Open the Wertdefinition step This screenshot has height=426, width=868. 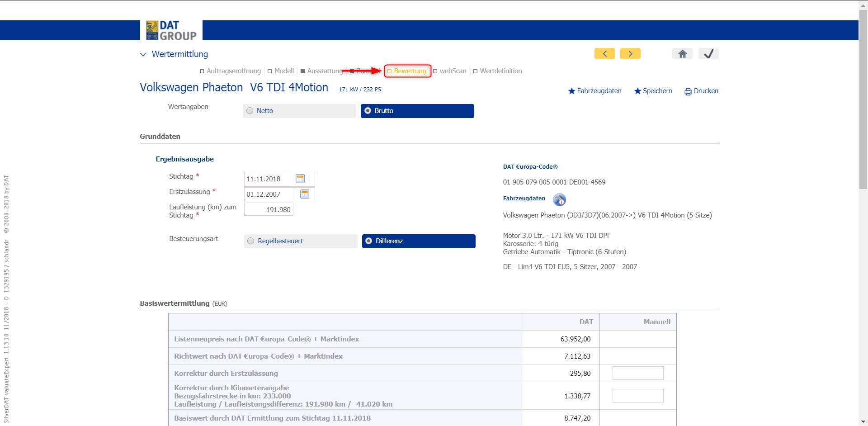498,71
